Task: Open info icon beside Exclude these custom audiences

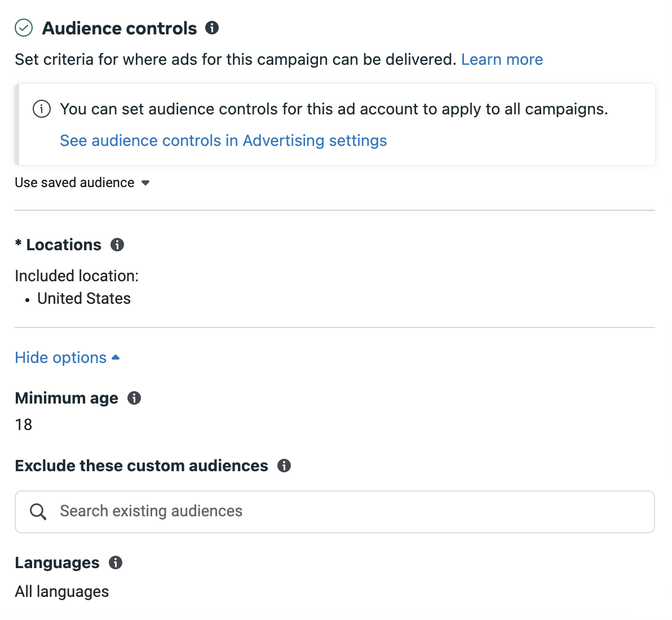Action: [284, 466]
